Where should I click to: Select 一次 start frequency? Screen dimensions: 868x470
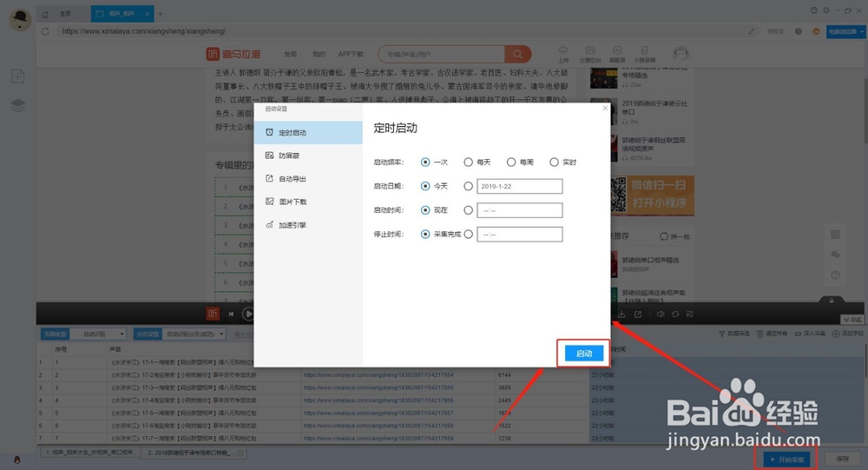click(425, 162)
